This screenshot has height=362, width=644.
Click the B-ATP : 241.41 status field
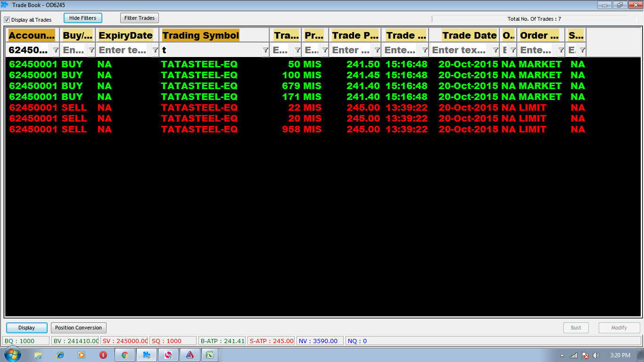point(222,341)
